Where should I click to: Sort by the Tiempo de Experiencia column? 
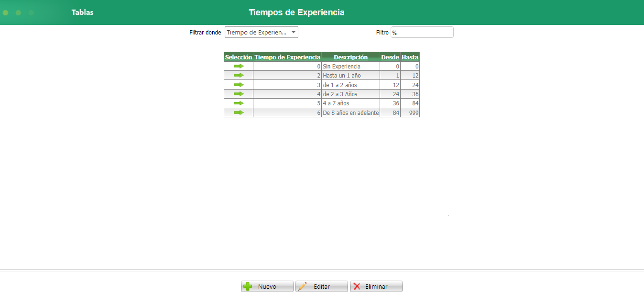point(287,57)
